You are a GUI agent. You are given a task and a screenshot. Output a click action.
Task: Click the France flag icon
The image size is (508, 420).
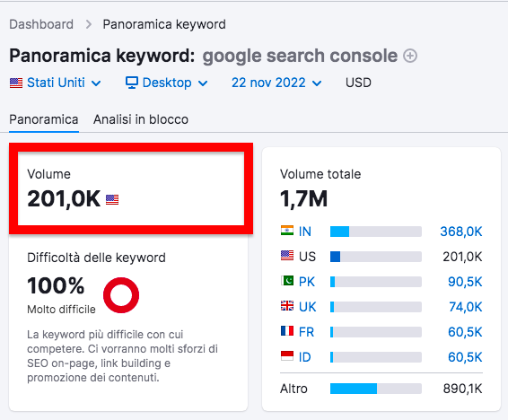click(x=287, y=331)
